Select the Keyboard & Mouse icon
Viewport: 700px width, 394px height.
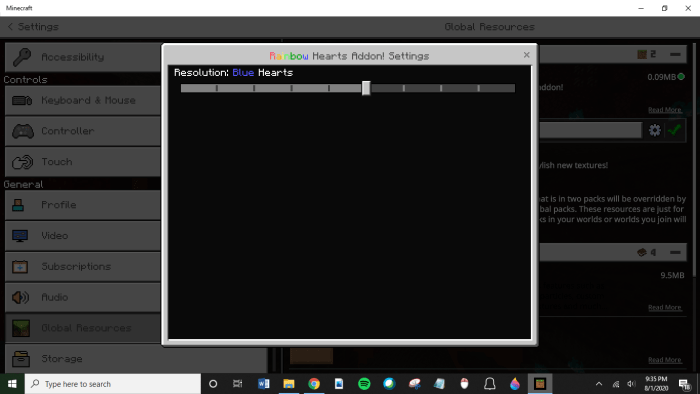point(22,100)
